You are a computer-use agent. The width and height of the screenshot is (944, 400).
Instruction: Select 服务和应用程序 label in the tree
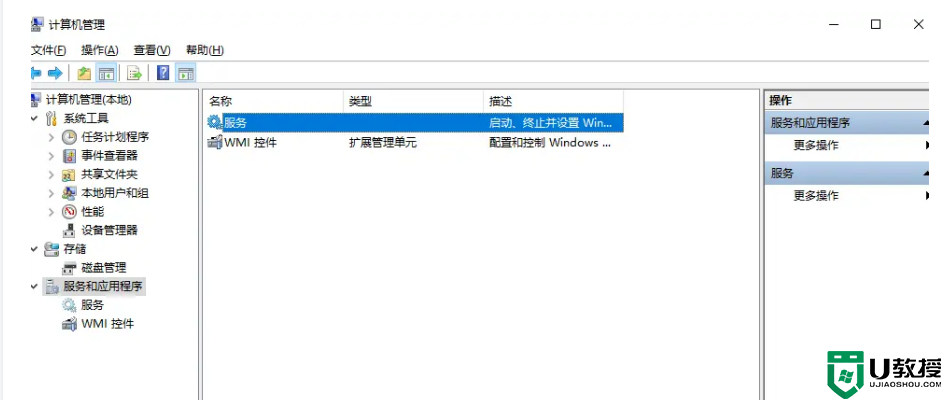[x=104, y=286]
